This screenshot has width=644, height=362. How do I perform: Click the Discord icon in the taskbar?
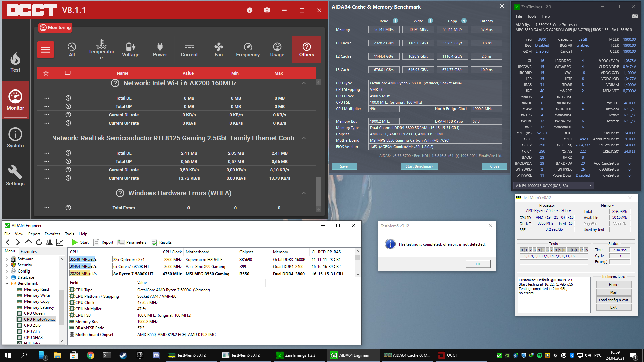coord(156,355)
